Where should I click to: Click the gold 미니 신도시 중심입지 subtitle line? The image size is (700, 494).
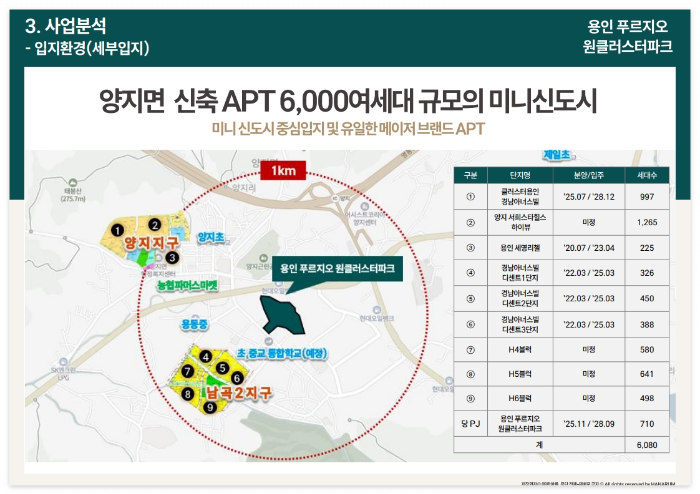tap(348, 129)
